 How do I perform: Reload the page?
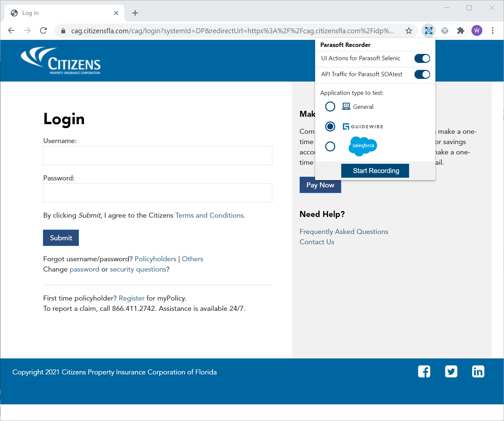43,31
